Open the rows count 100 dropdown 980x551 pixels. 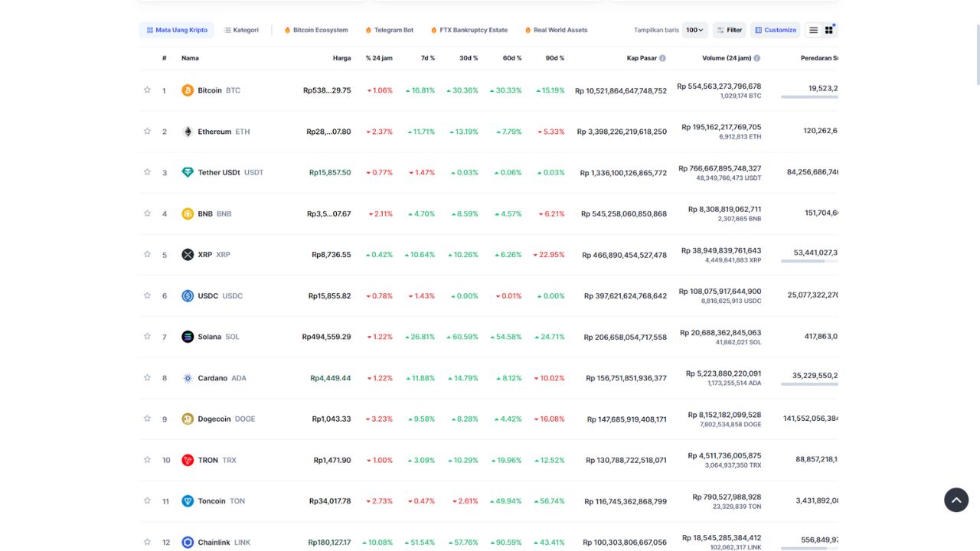pos(694,30)
